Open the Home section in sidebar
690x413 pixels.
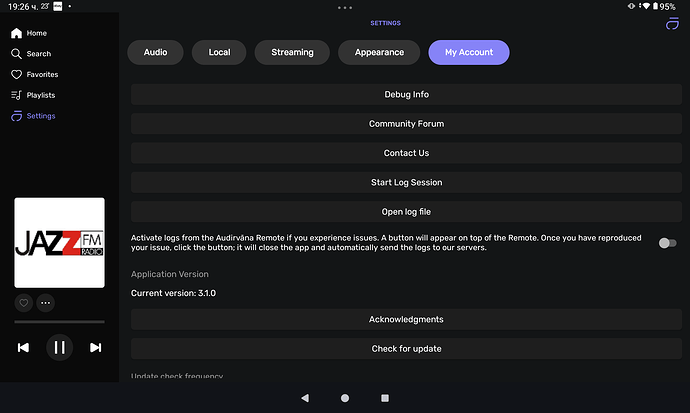29,33
